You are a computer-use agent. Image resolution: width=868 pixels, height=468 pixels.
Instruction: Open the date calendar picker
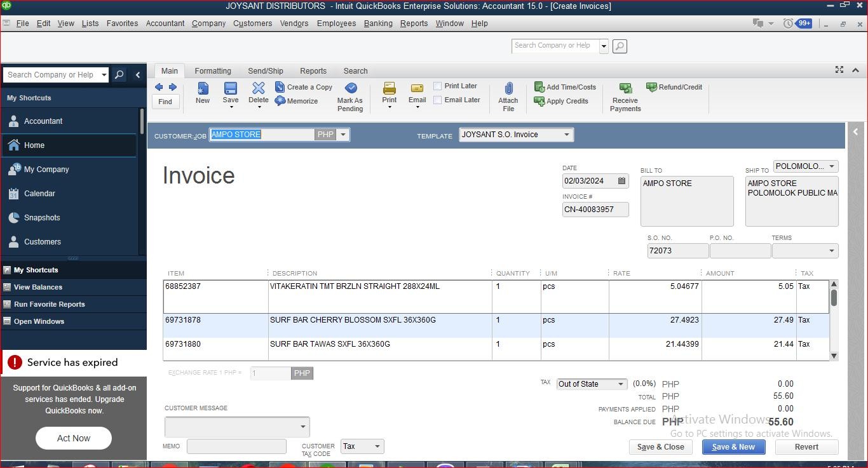click(x=621, y=181)
